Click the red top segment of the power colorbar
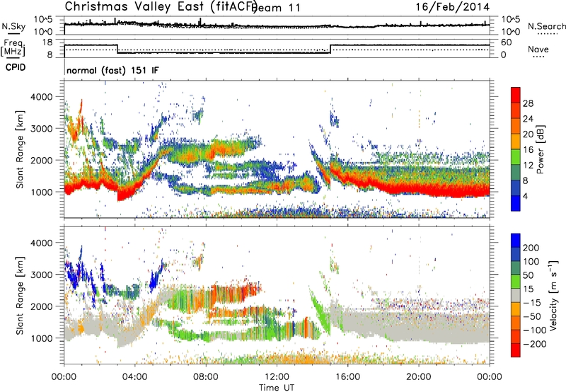566x392 pixels. click(516, 95)
